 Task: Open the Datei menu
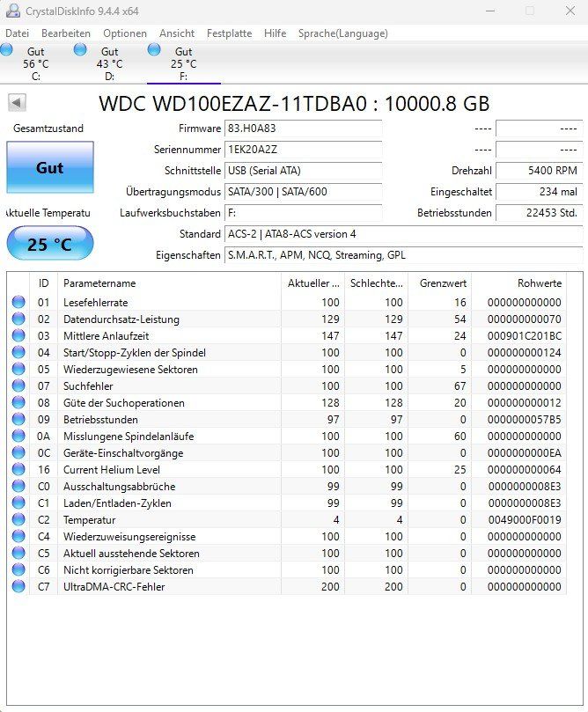(18, 33)
